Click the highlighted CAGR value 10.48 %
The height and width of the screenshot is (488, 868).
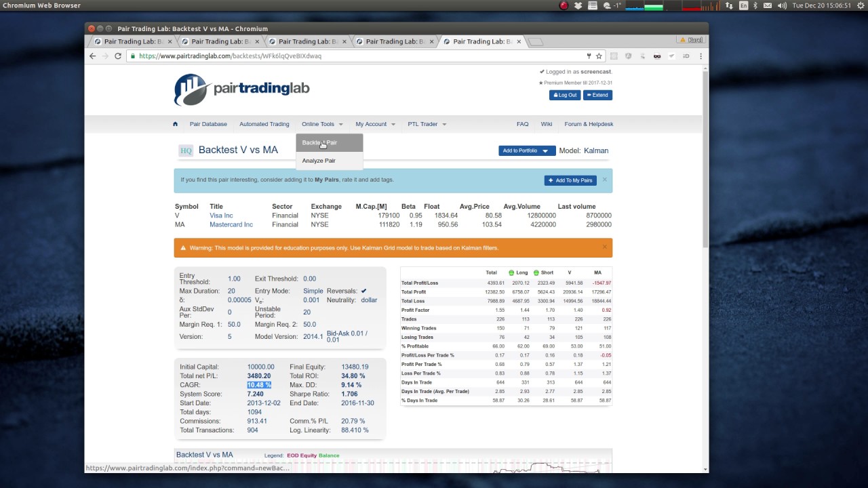(259, 385)
